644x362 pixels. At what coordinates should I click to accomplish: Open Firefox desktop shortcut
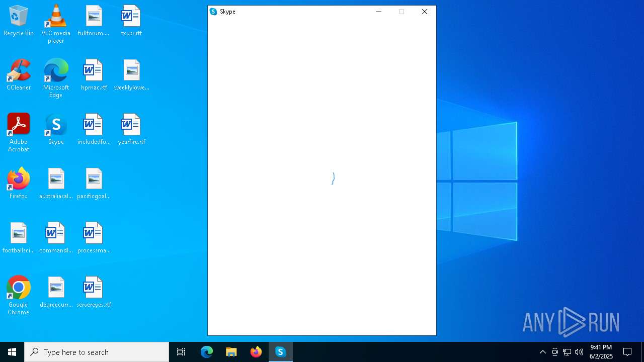(19, 184)
